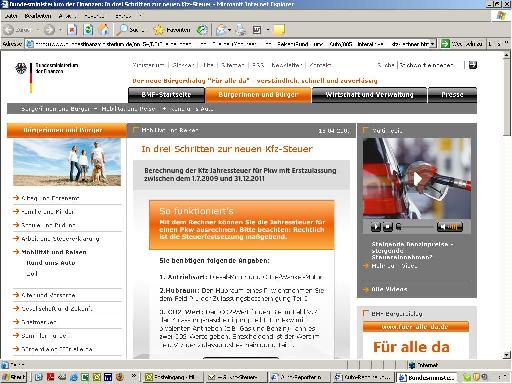Click the browser Back arrow button

click(17, 30)
